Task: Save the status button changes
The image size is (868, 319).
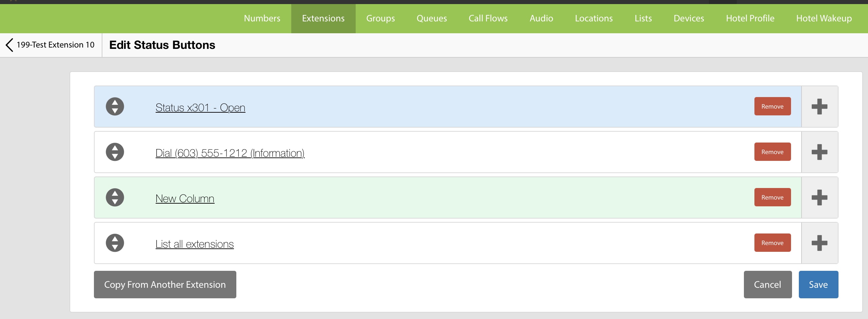Action: (x=818, y=284)
